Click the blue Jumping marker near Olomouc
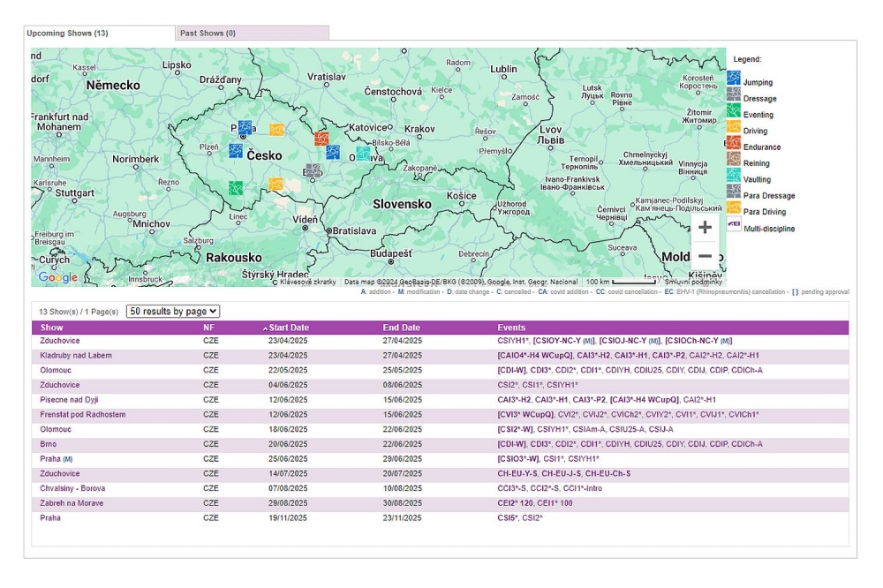Image resolution: width=883 pixels, height=588 pixels. tap(333, 152)
